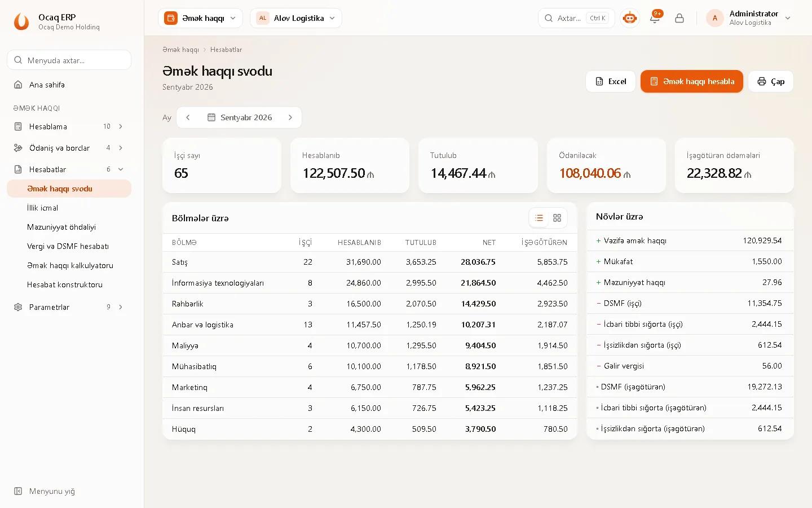Go to previous month arrow
The height and width of the screenshot is (508, 812).
tap(188, 117)
